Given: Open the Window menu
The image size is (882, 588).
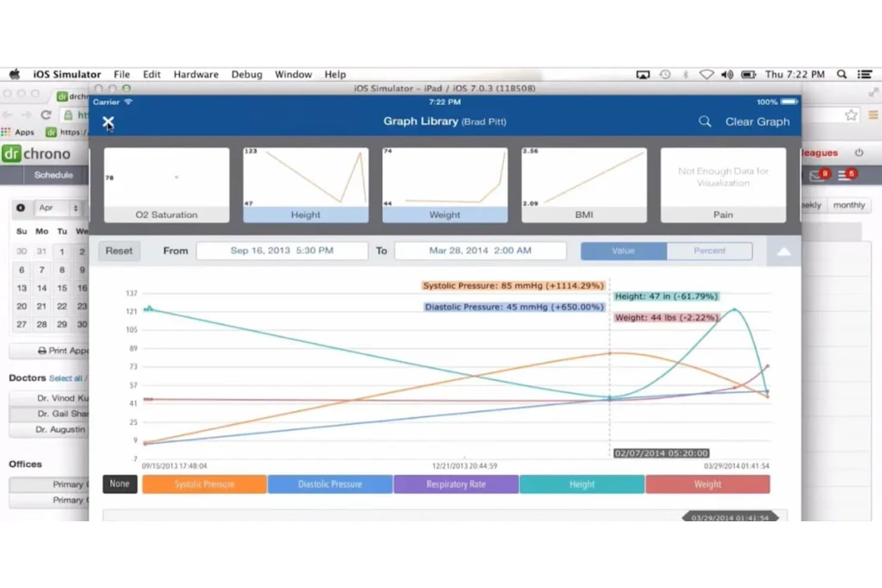Looking at the screenshot, I should click(293, 74).
